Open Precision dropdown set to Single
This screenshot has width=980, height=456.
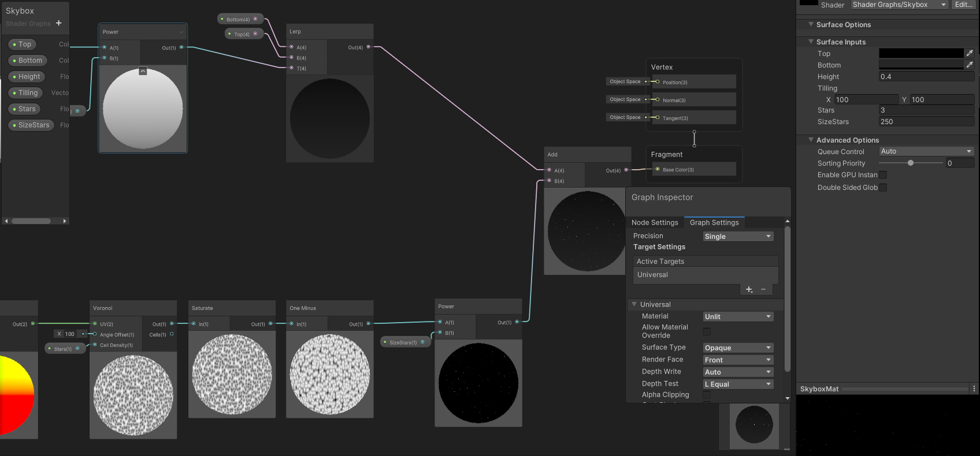coord(738,237)
